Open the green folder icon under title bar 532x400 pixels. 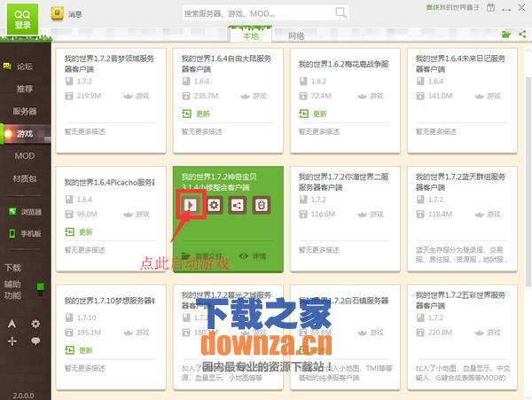pyautogui.click(x=506, y=34)
